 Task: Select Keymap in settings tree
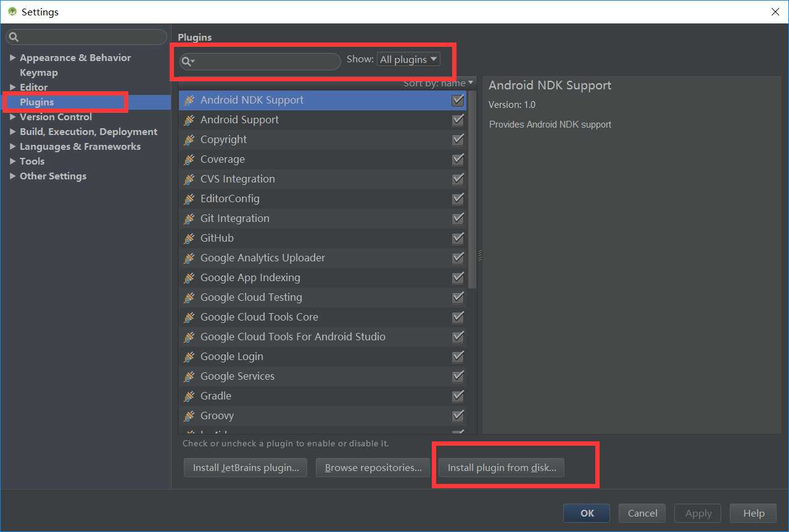tap(38, 73)
